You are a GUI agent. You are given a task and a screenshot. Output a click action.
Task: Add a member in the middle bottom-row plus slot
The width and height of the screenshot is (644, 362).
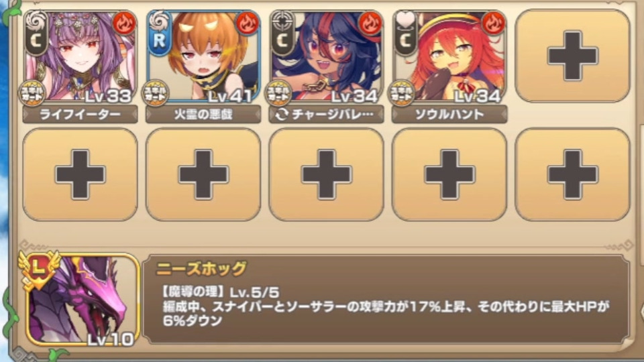click(x=327, y=174)
